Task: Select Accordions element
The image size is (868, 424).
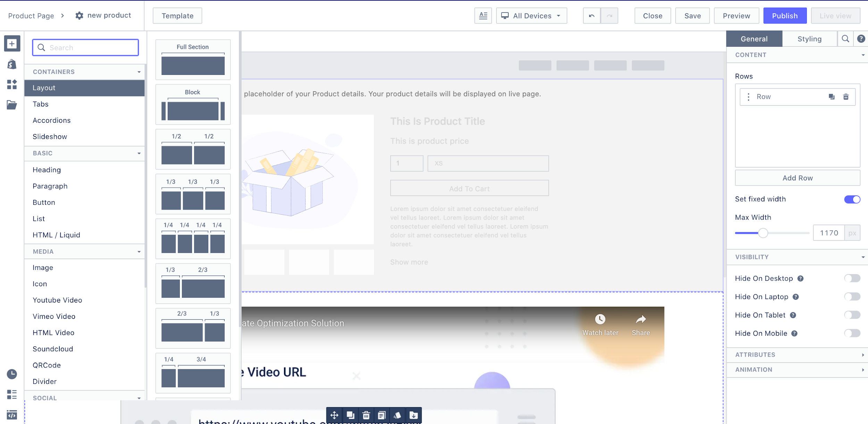Action: coord(84,120)
